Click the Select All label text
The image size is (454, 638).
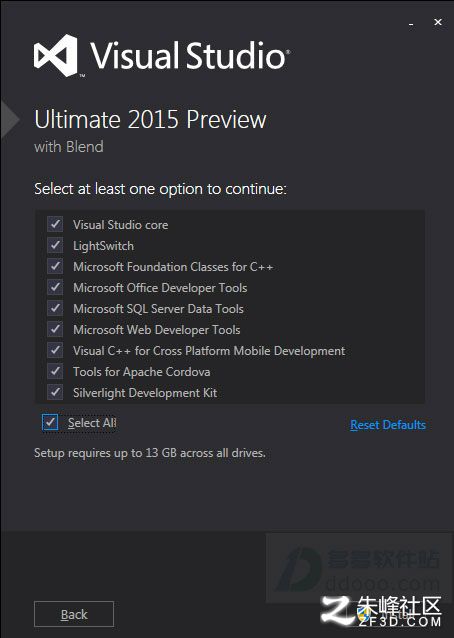[92, 423]
